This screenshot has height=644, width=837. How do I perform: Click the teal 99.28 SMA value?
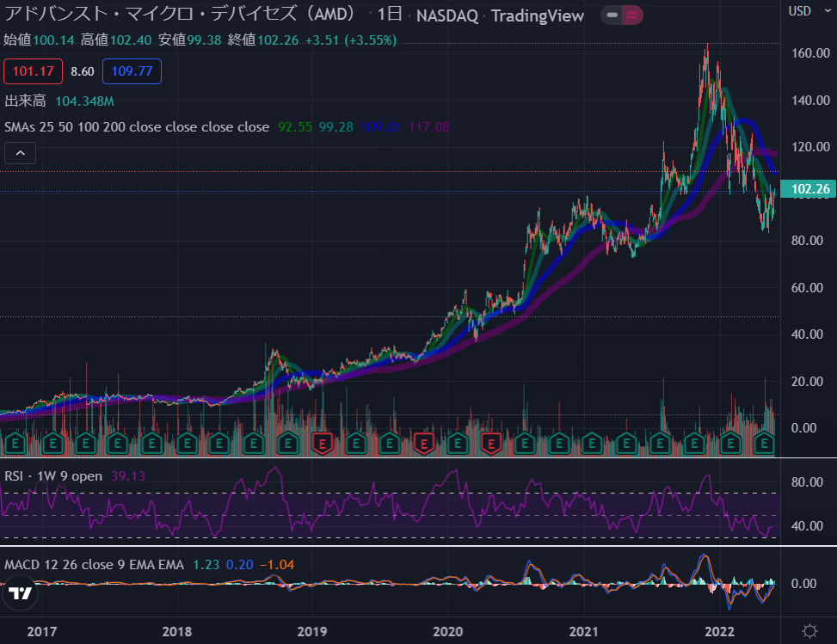click(x=335, y=127)
